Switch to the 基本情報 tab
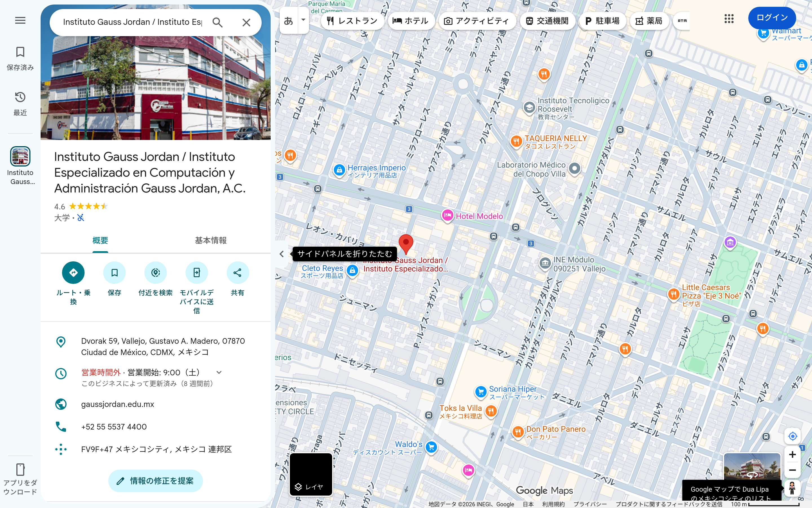 [211, 240]
